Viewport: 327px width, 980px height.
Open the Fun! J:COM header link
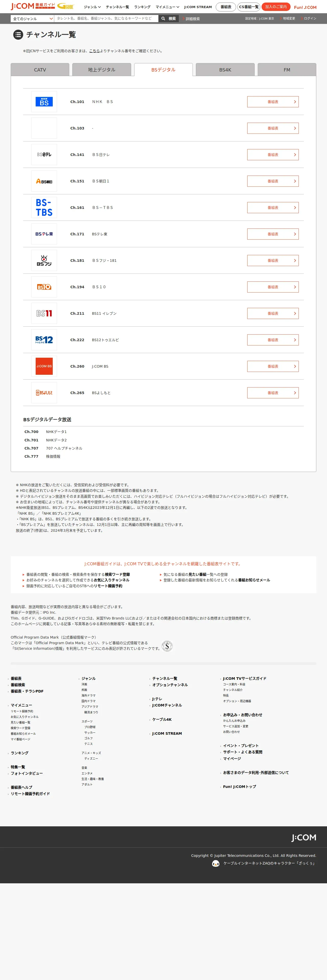(x=305, y=7)
